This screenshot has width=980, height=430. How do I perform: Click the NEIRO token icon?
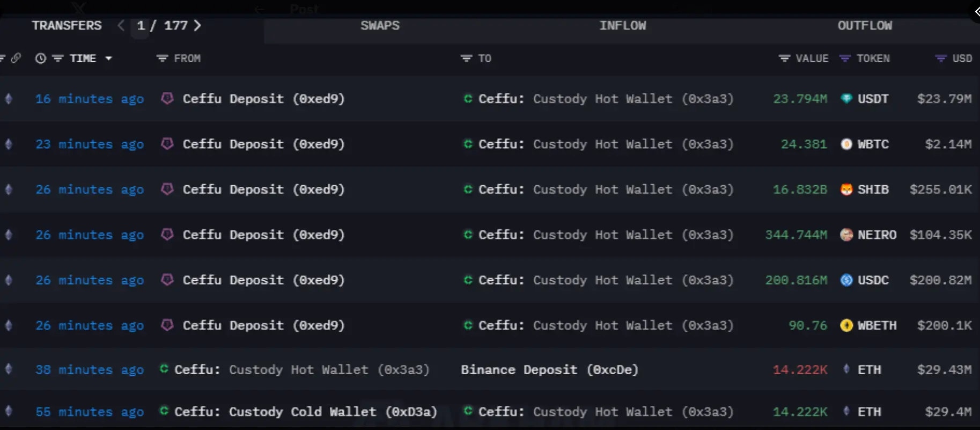click(x=846, y=235)
